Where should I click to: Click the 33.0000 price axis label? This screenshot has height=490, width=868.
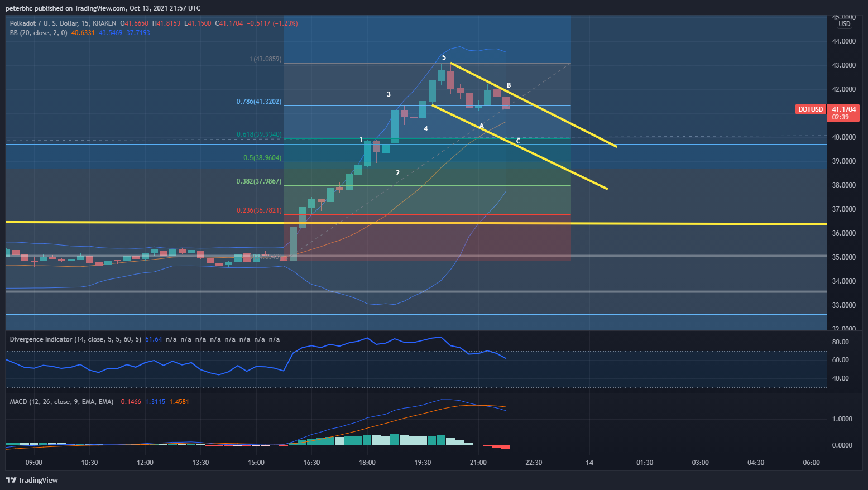pyautogui.click(x=843, y=305)
